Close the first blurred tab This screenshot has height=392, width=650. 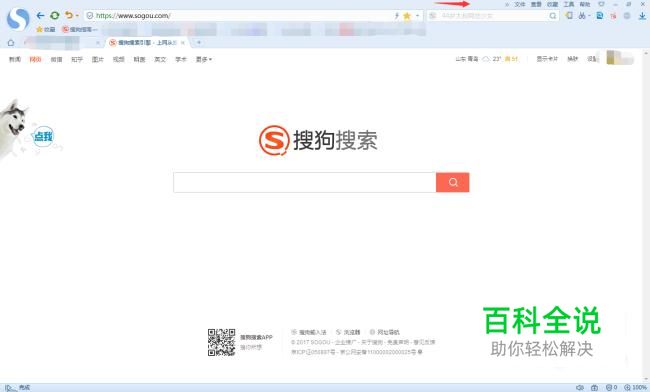pyautogui.click(x=98, y=43)
